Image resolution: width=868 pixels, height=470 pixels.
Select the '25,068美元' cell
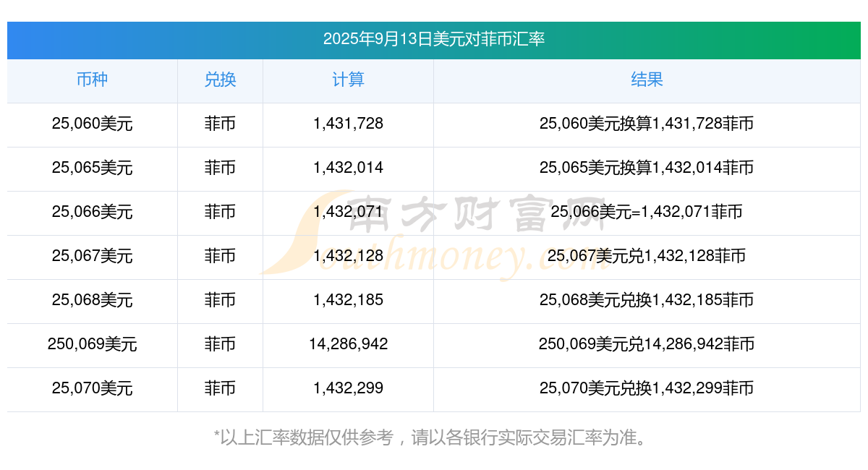pos(92,300)
